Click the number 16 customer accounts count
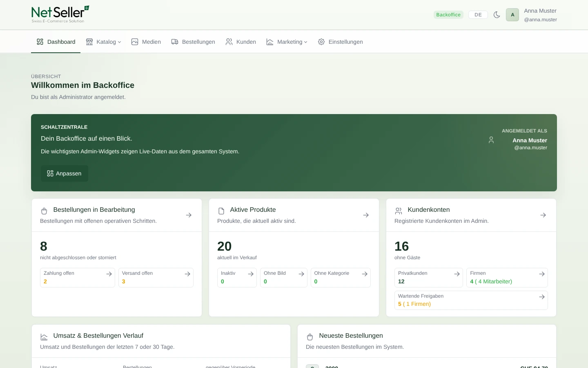 click(402, 246)
